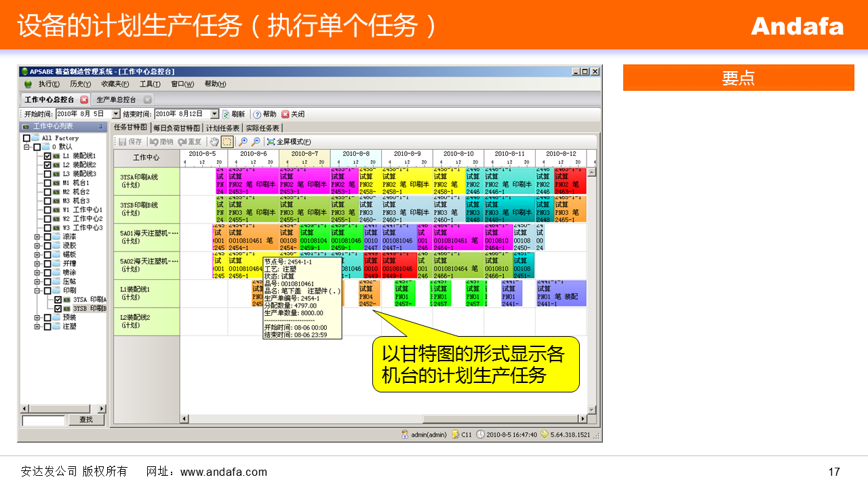The image size is (868, 488).
Task: Open the 结束时间 date dropdown
Action: click(x=215, y=115)
